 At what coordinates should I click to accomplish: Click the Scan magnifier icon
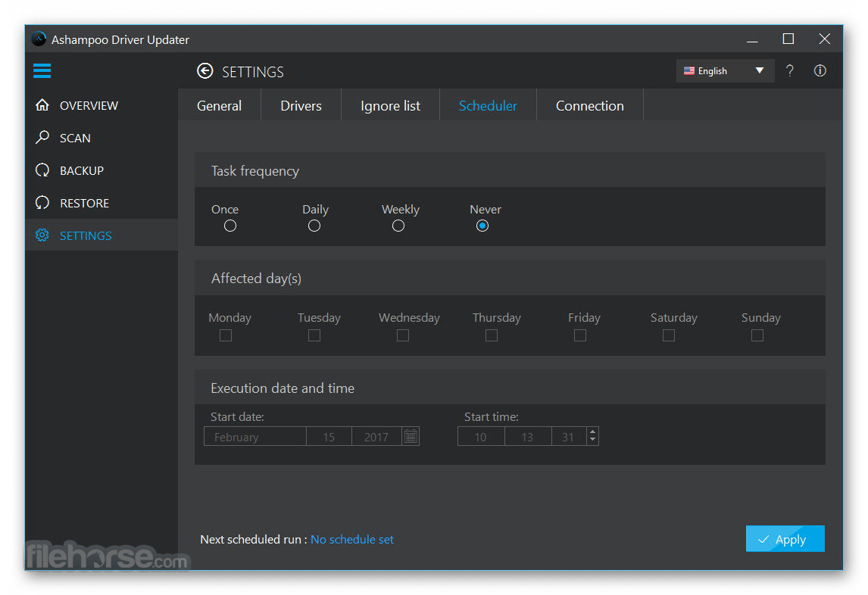click(x=42, y=137)
